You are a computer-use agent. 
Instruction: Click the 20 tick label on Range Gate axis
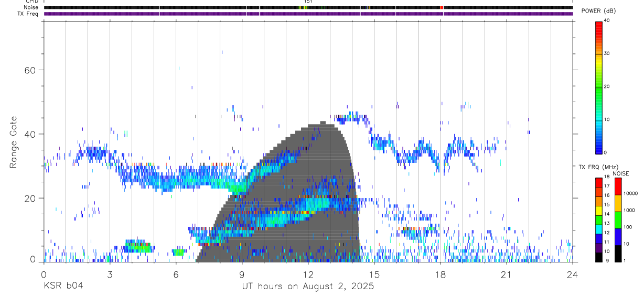30,198
